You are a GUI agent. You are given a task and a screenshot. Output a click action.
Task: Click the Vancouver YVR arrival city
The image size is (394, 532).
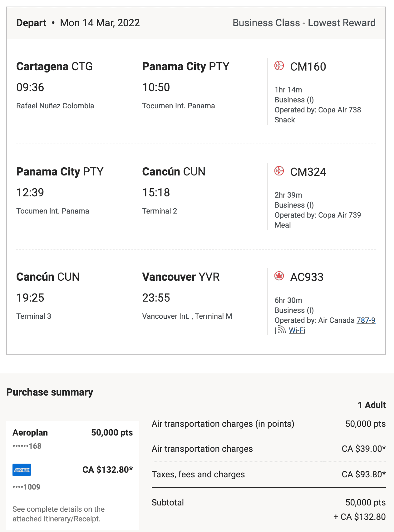tap(181, 277)
